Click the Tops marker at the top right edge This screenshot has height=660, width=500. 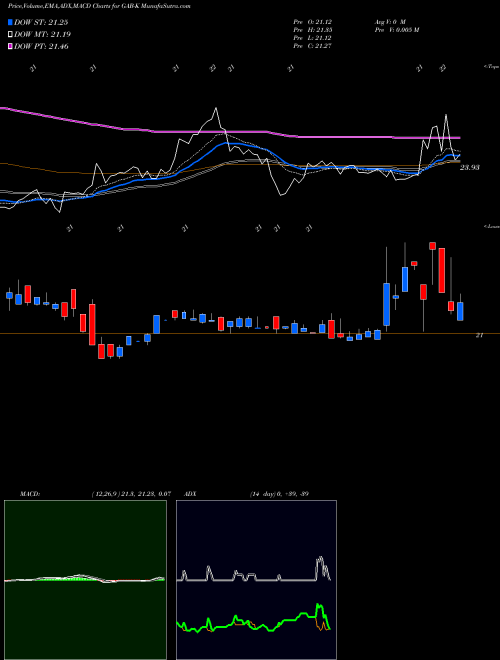[x=491, y=67]
